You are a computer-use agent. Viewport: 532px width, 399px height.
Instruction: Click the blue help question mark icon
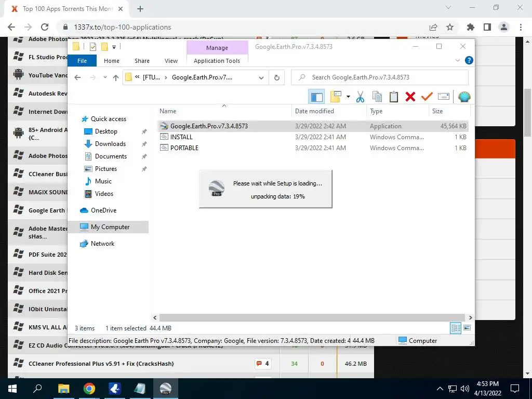point(469,60)
